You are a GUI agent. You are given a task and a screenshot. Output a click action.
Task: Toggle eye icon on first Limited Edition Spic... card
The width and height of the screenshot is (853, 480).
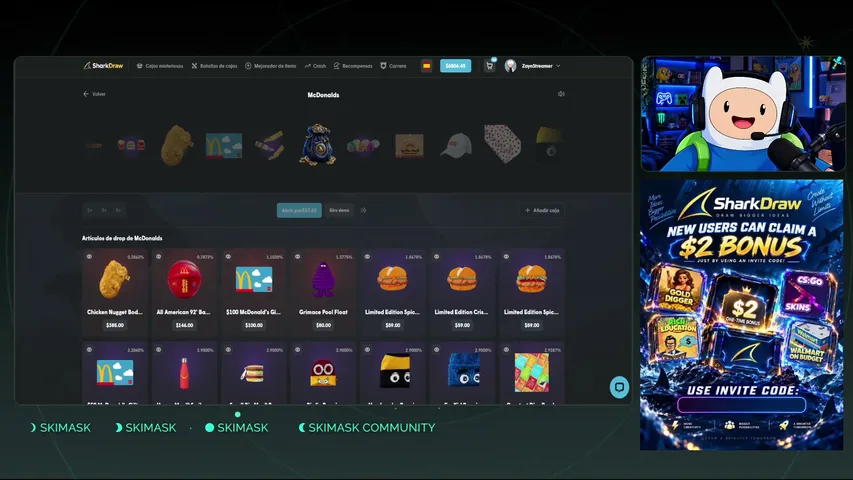coord(367,257)
